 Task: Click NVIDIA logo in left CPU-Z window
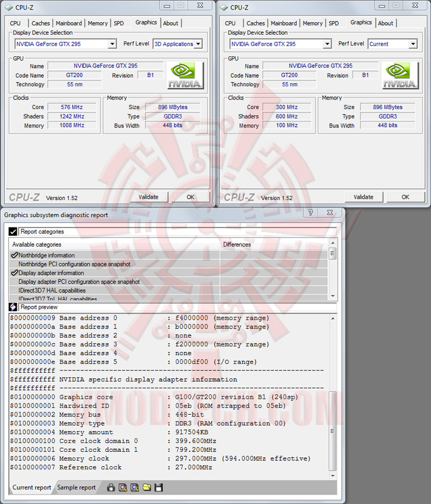tap(186, 75)
